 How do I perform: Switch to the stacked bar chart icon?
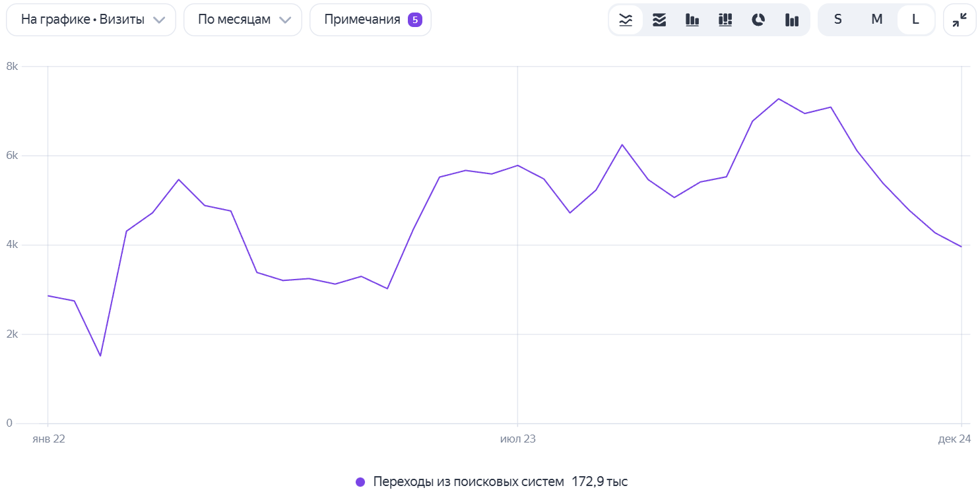click(x=725, y=20)
